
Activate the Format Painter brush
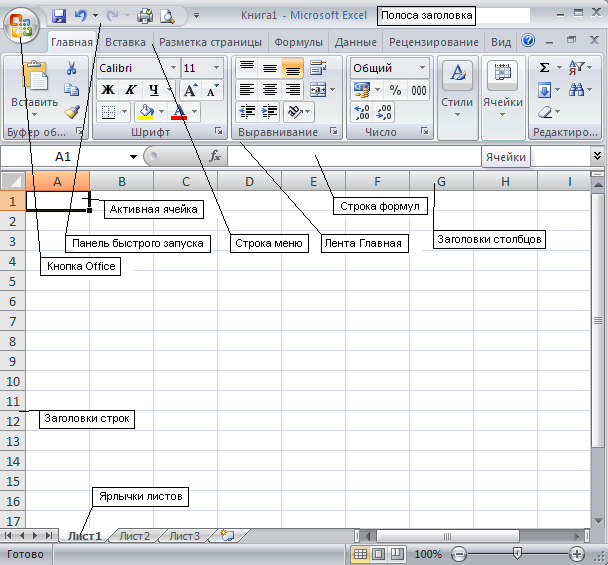tap(72, 112)
